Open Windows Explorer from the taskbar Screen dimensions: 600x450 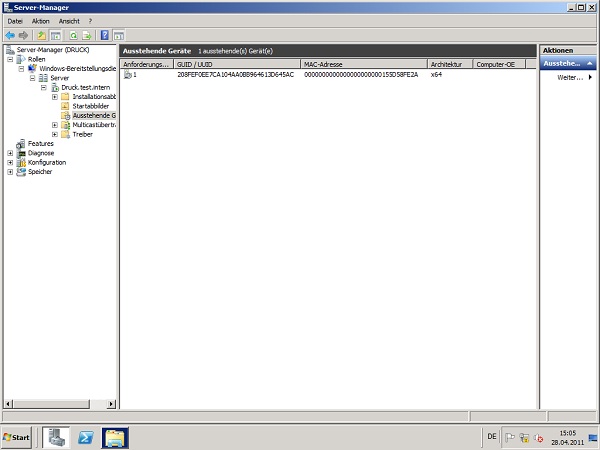point(115,437)
